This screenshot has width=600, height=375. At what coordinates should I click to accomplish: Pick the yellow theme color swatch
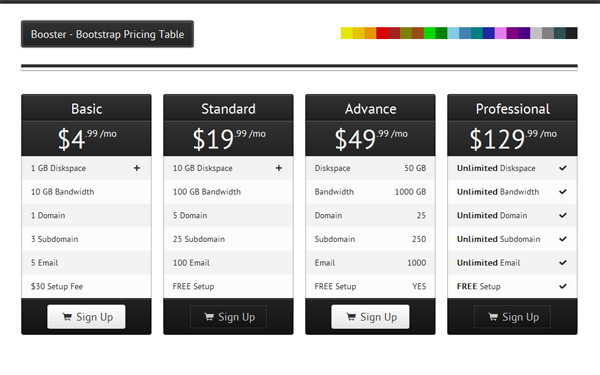click(347, 33)
